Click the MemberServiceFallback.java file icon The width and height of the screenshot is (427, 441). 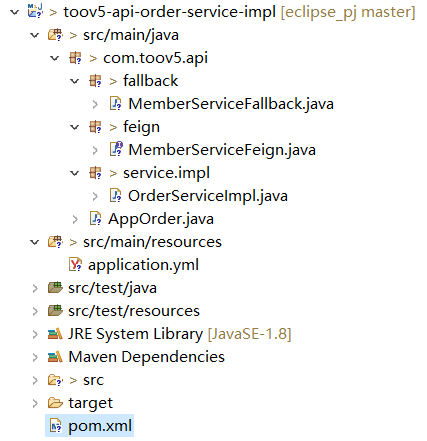115,104
